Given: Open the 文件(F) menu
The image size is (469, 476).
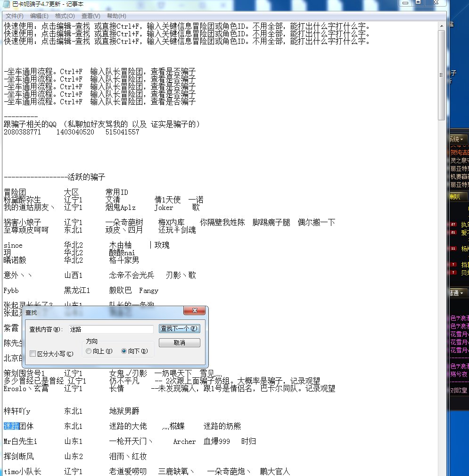Looking at the screenshot, I should point(15,16).
